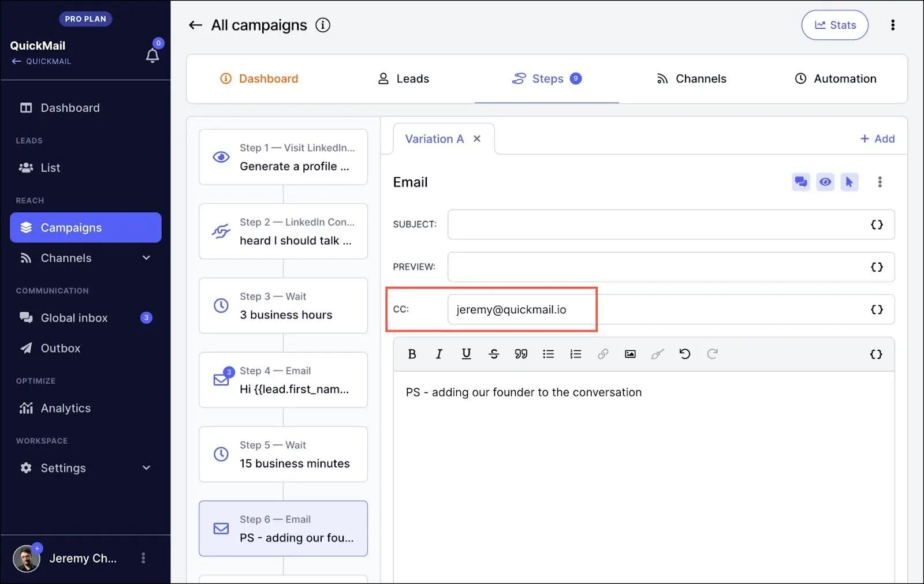Select Step 3 — Wait card
The image size is (924, 584).
(x=283, y=305)
